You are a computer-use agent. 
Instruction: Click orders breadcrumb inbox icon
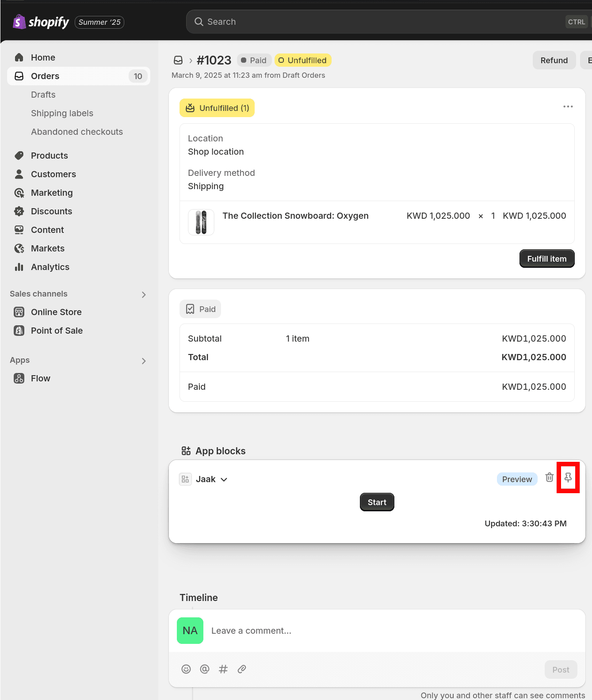178,60
